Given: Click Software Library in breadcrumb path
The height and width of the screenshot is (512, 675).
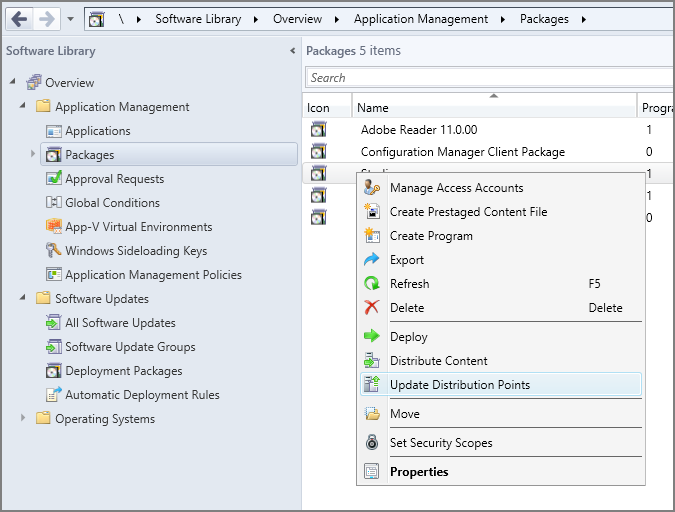Looking at the screenshot, I should (x=198, y=19).
